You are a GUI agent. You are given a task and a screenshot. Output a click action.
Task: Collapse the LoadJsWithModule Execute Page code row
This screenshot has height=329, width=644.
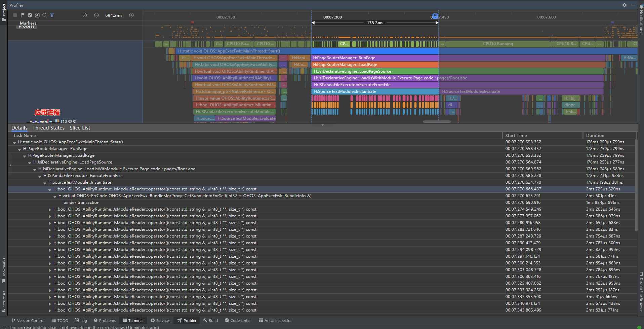tap(35, 170)
